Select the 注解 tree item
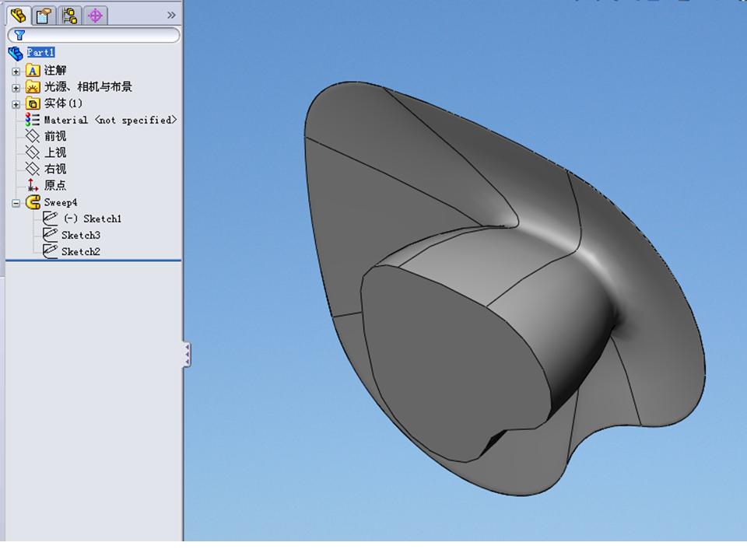 click(x=55, y=71)
